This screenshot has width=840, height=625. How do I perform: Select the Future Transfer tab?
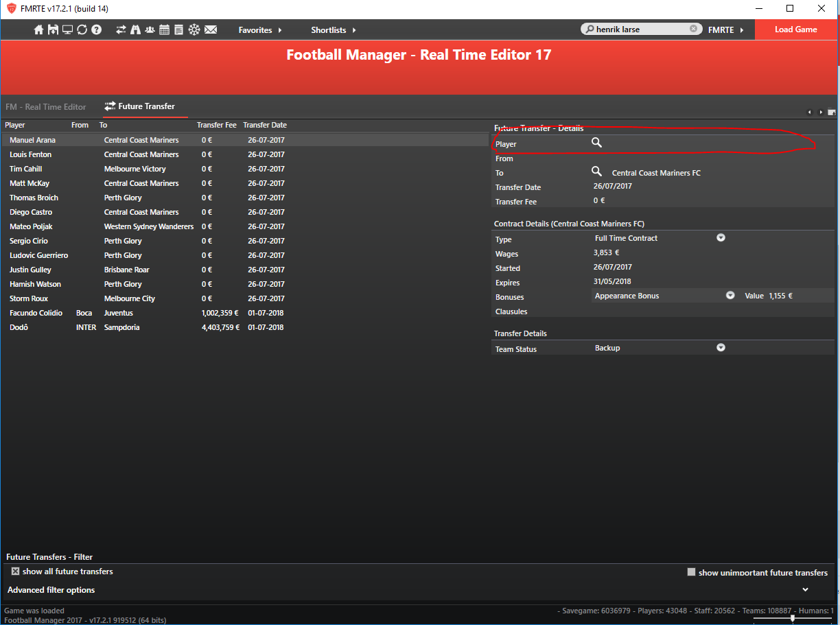point(139,106)
